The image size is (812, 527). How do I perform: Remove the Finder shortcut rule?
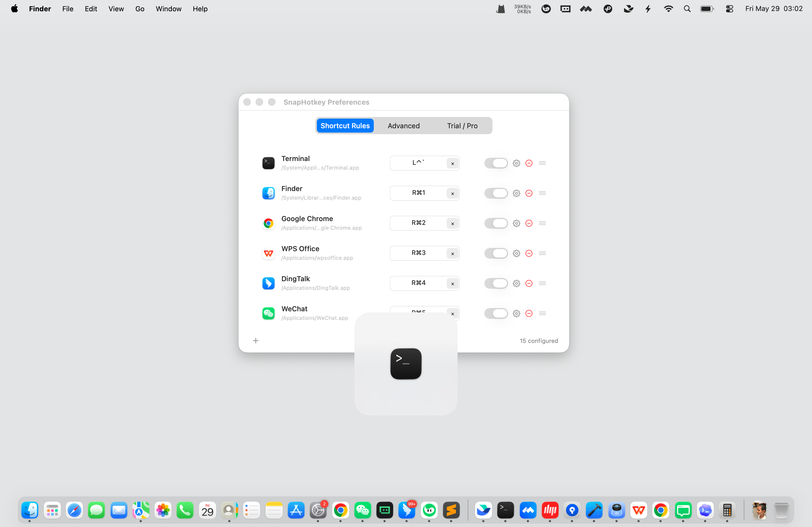529,193
